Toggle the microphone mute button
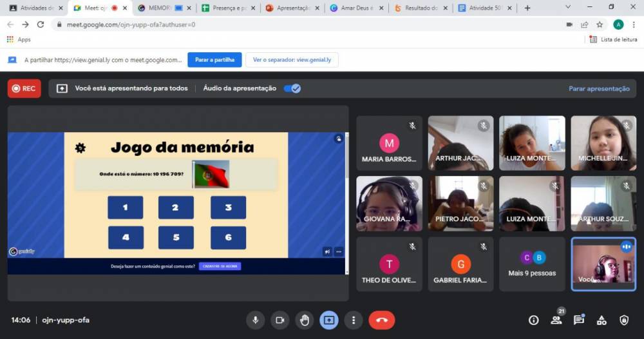This screenshot has height=339, width=644. click(x=256, y=320)
